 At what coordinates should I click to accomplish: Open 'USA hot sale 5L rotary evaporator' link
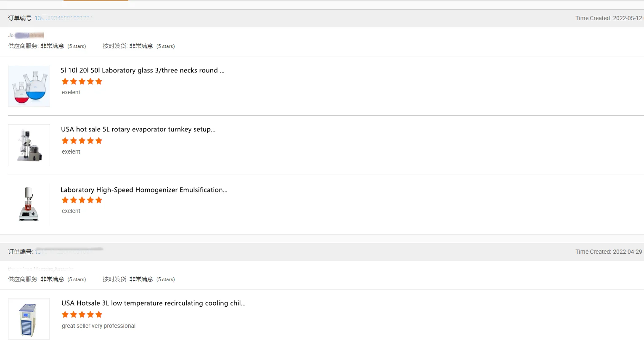[138, 129]
